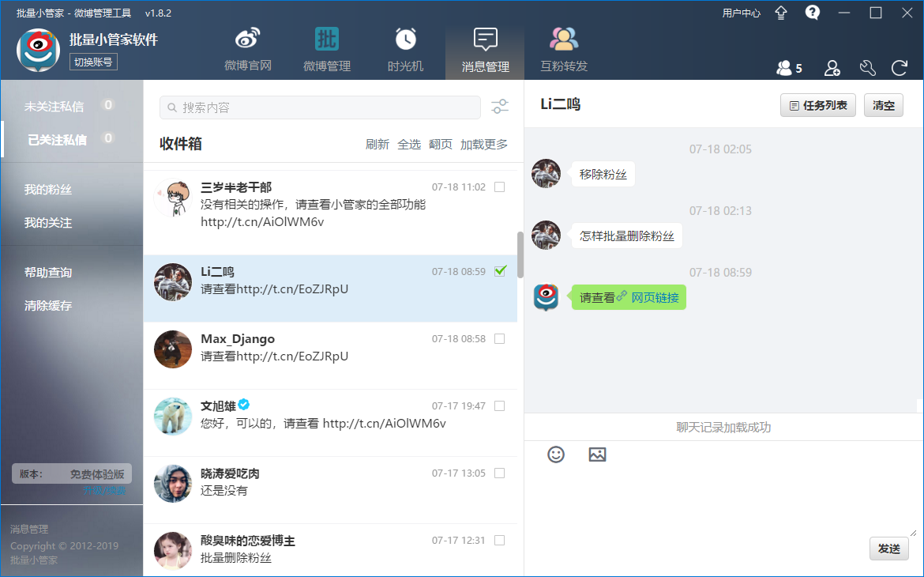The width and height of the screenshot is (924, 577).
Task: Click the refresh circular arrow icon
Action: (x=900, y=69)
